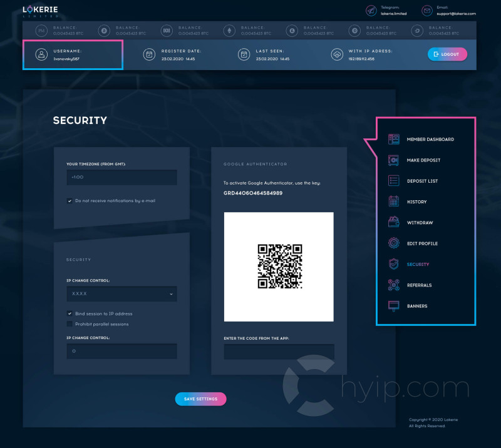Screen dimensions: 501x448
Task: Click the Ethereum balance icon
Action: (229, 31)
